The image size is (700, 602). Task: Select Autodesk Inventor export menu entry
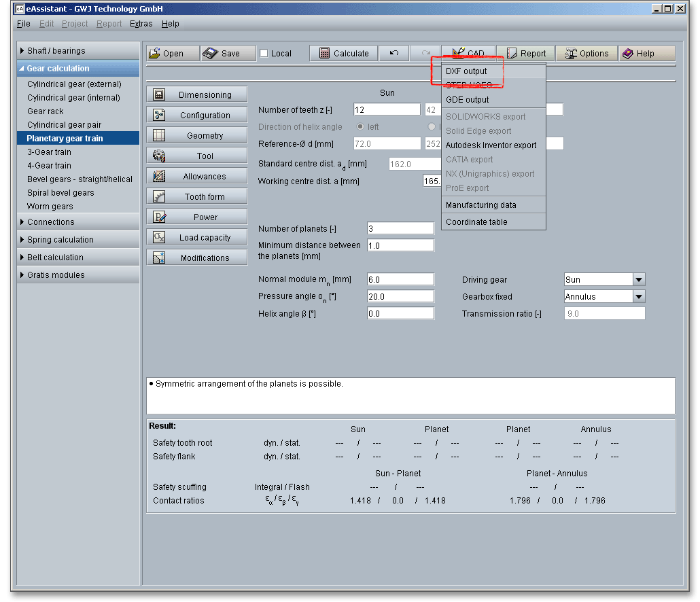click(x=491, y=145)
